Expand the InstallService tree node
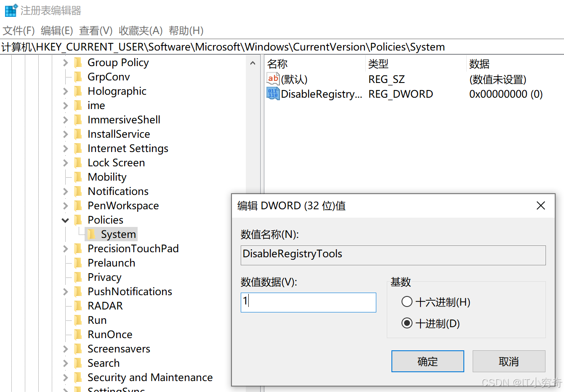564x392 pixels. tap(65, 134)
